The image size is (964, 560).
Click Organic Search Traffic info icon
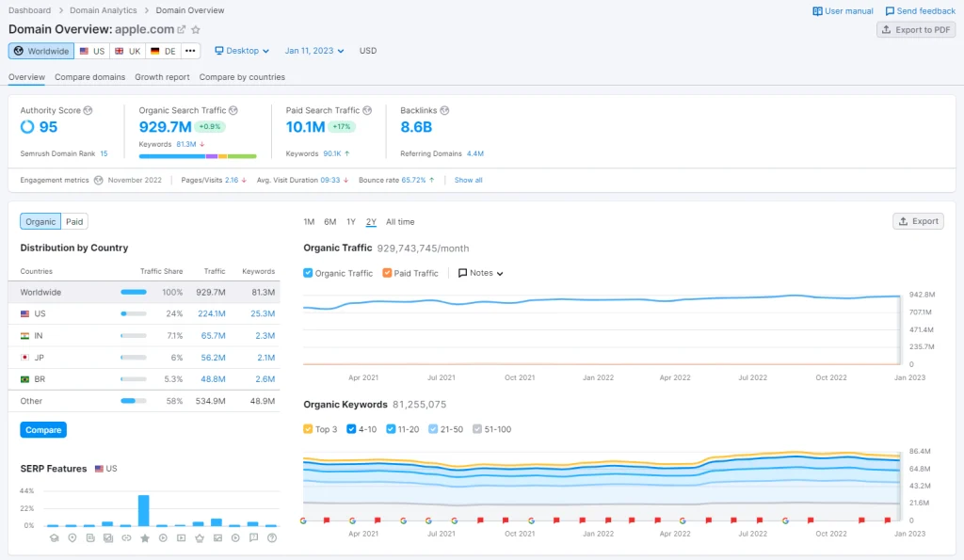(233, 111)
